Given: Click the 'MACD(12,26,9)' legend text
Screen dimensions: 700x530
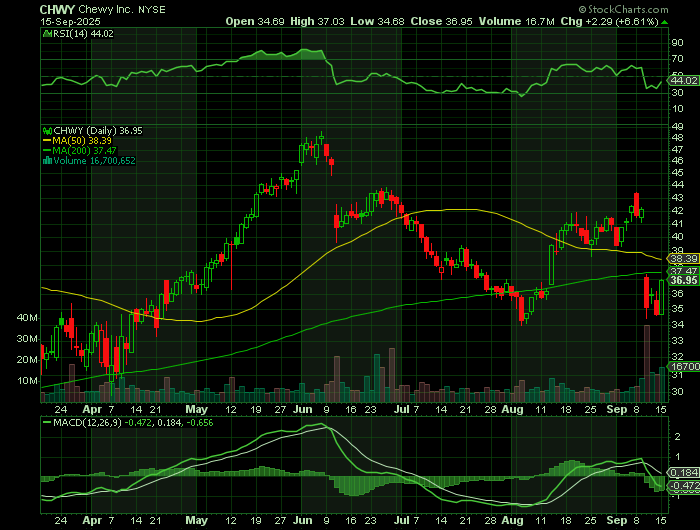Looking at the screenshot, I should click(87, 422).
